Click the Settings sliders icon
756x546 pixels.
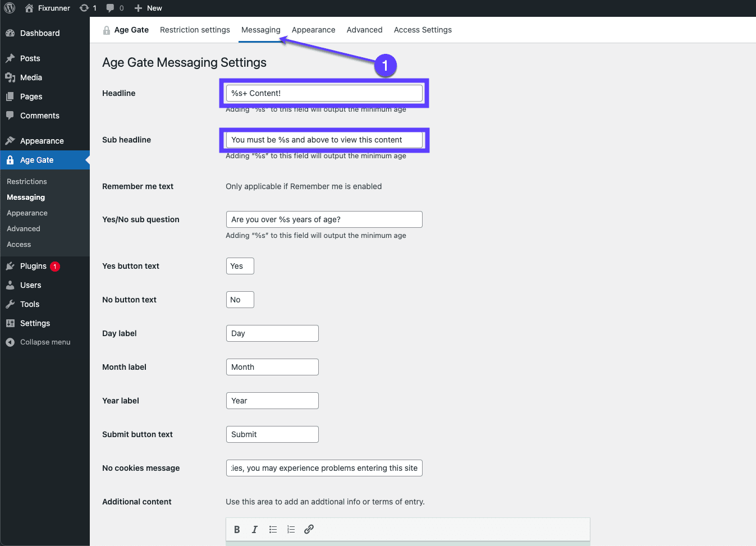(10, 323)
